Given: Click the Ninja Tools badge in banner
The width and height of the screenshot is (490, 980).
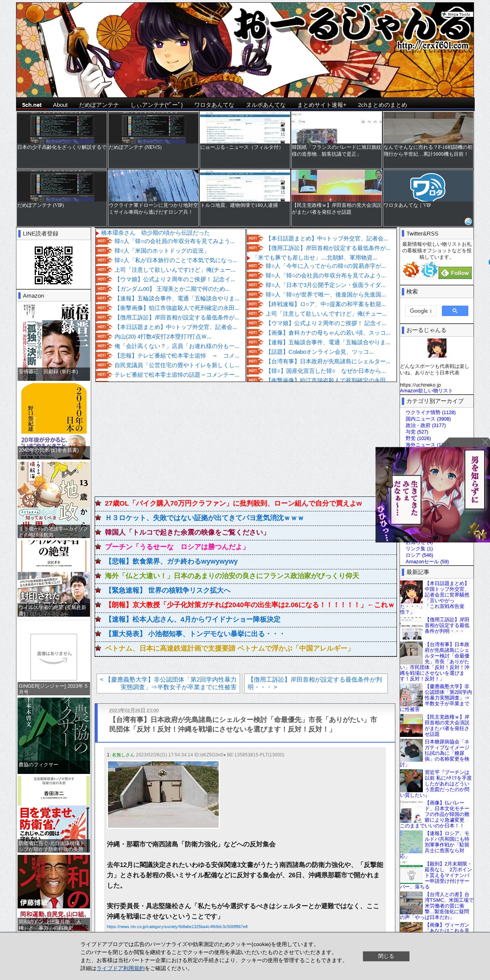Looking at the screenshot, I should (x=457, y=14).
